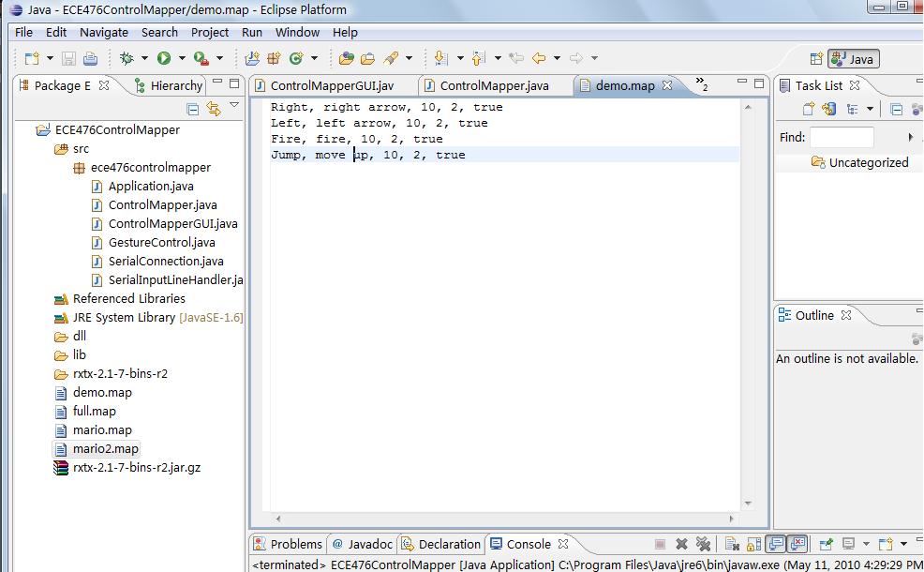The width and height of the screenshot is (924, 572).
Task: Click the New file wizard icon
Action: [32, 58]
